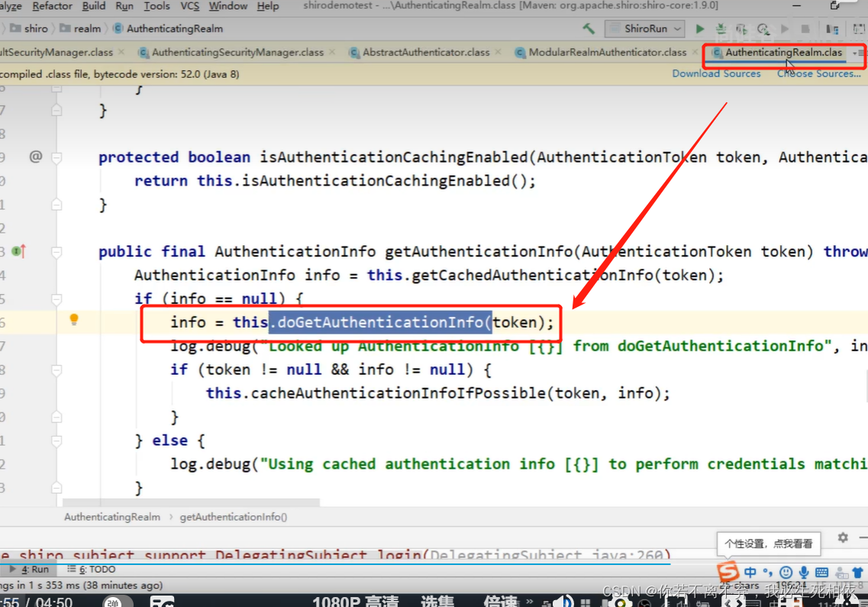The height and width of the screenshot is (607, 868).
Task: Switch to AuthenticatingSecurityManager.class tab
Action: pyautogui.click(x=237, y=52)
